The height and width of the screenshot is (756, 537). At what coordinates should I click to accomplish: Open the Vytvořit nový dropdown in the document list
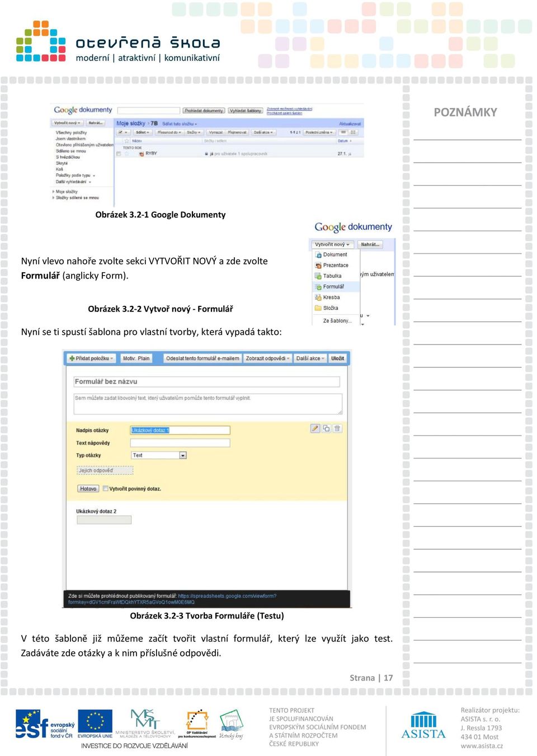click(67, 122)
